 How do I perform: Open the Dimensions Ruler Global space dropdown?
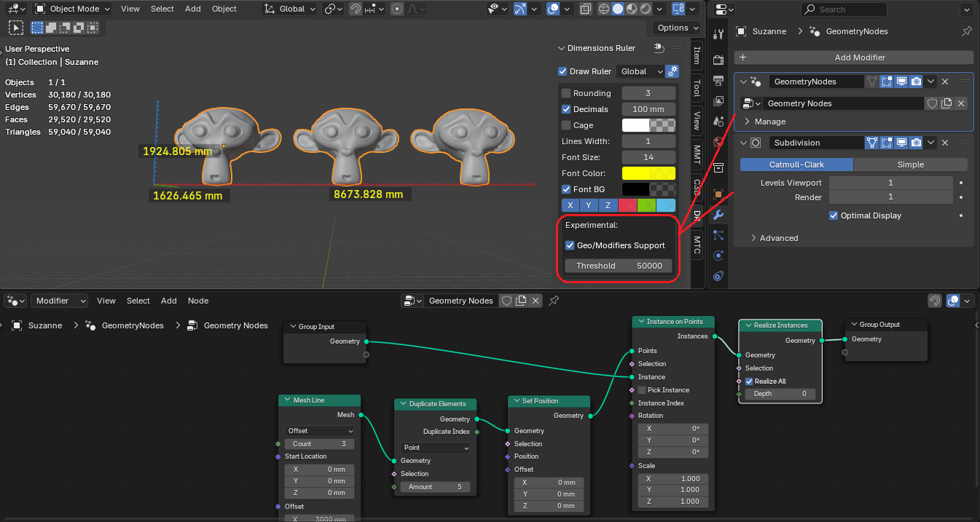[640, 71]
